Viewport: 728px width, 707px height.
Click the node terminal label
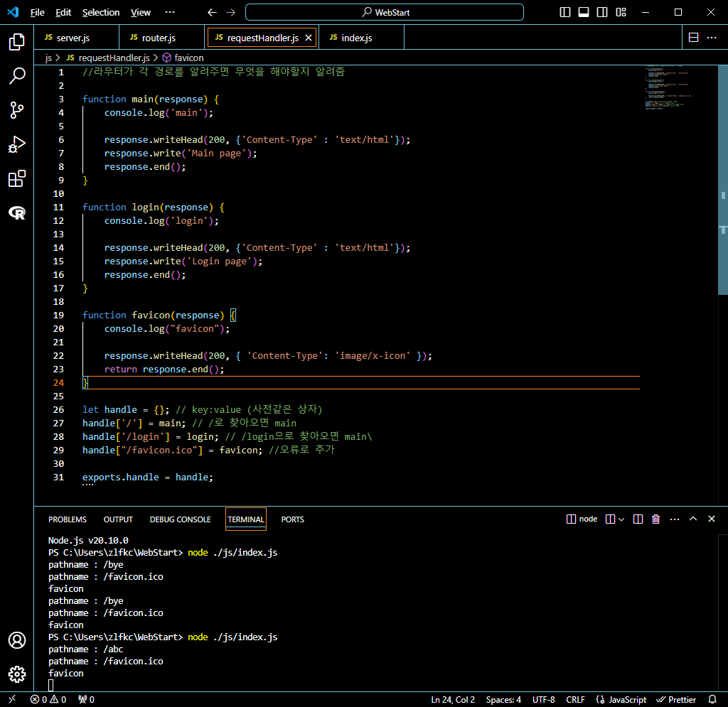[x=582, y=519]
